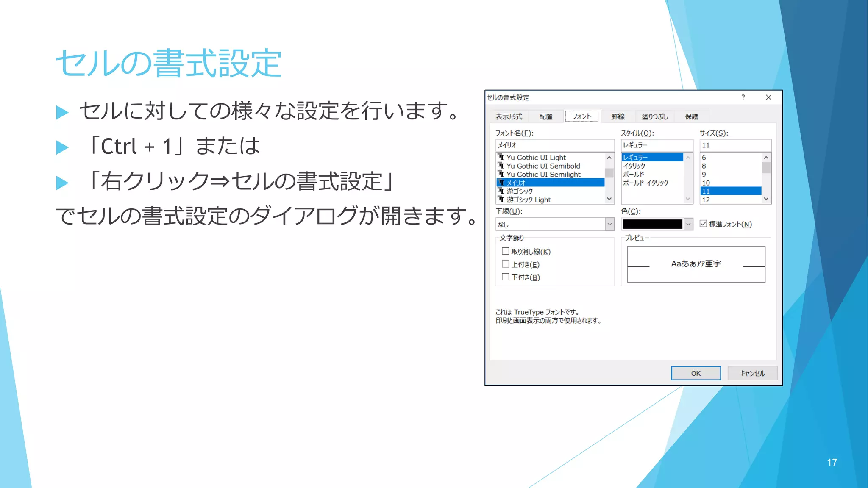Open the 下線 dropdown
The width and height of the screenshot is (868, 488).
(609, 224)
